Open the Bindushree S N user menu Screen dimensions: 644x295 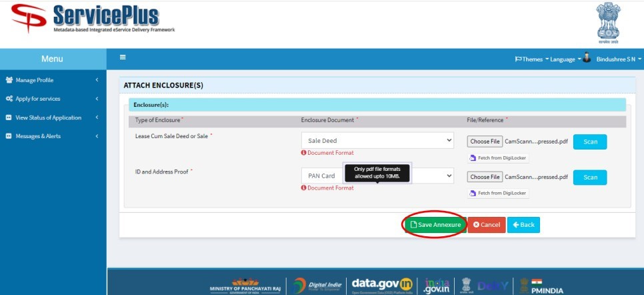(619, 59)
